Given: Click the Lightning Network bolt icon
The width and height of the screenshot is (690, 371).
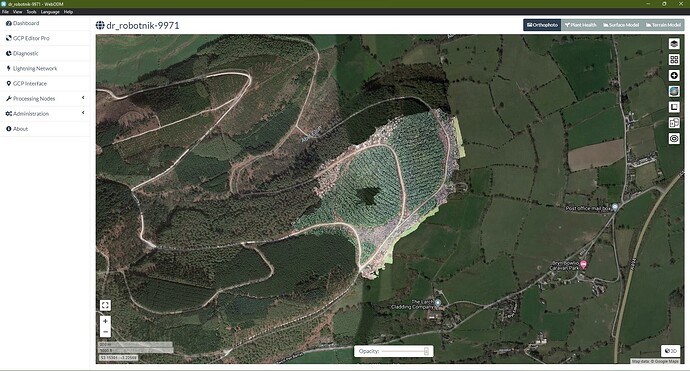Looking at the screenshot, I should click(8, 68).
